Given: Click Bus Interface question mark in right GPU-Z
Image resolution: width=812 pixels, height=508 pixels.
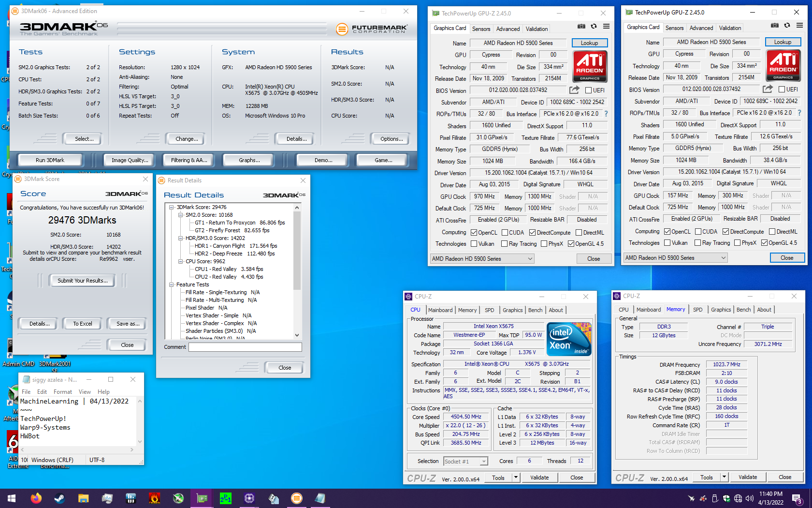Looking at the screenshot, I should [799, 113].
